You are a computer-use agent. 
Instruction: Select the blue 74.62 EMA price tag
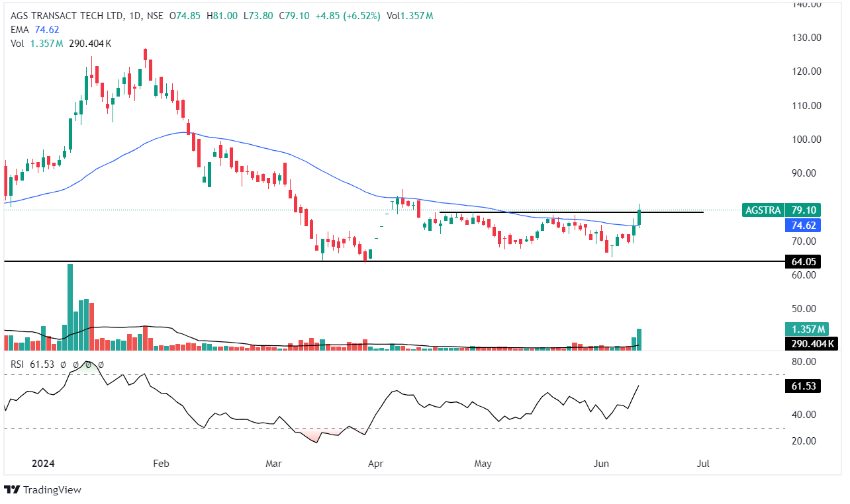(x=802, y=226)
